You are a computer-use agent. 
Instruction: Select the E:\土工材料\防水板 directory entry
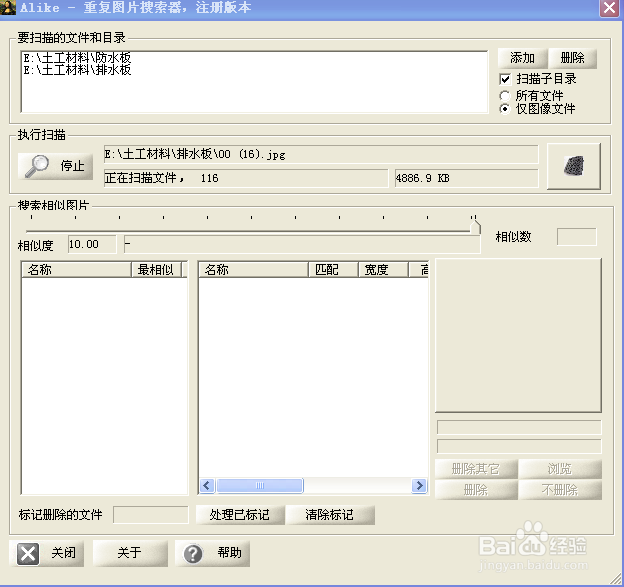pyautogui.click(x=77, y=58)
